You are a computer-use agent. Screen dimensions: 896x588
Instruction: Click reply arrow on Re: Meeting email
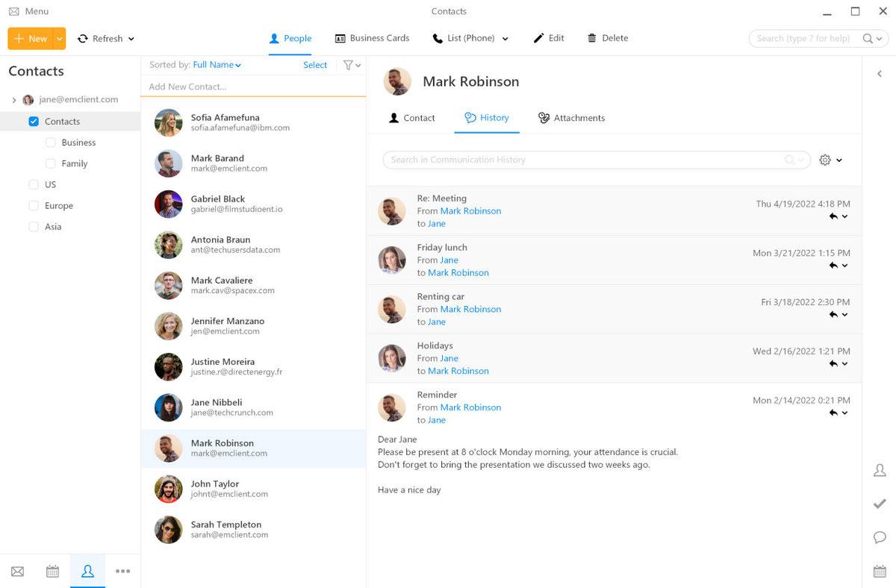pyautogui.click(x=833, y=216)
